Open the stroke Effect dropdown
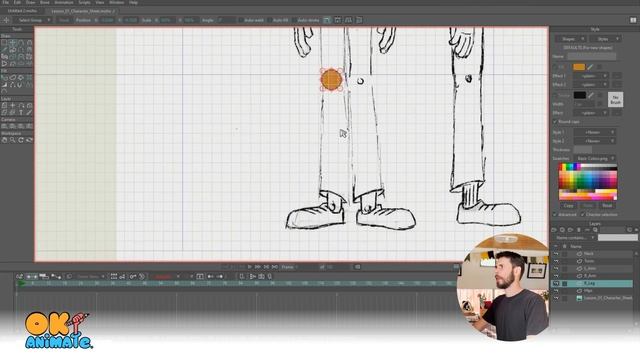The height and width of the screenshot is (360, 640). coord(591,113)
